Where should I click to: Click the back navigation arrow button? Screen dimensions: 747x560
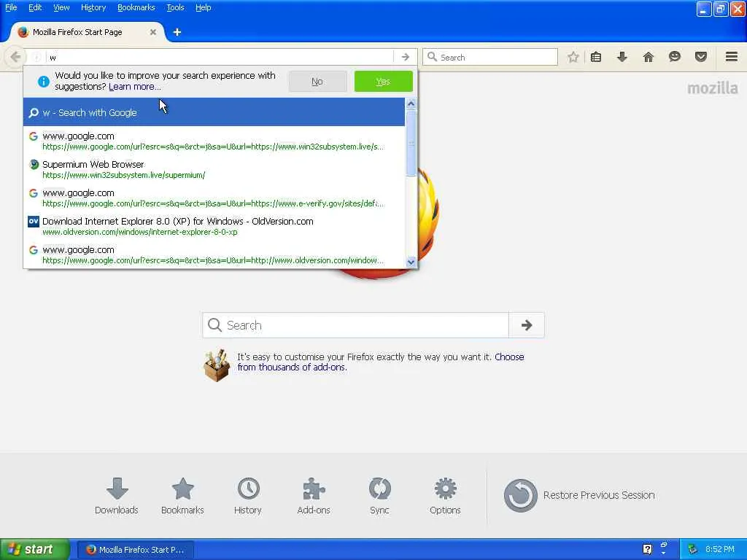[x=15, y=57]
